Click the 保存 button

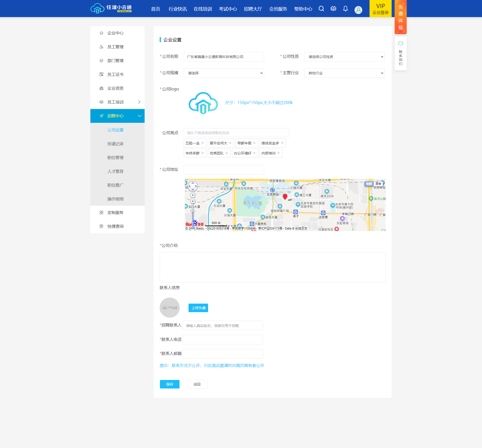coord(169,384)
